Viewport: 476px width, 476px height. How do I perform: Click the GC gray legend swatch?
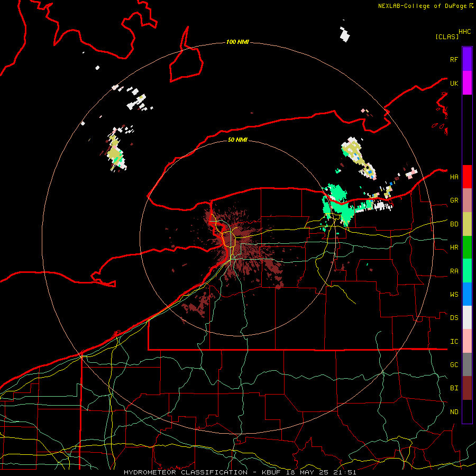pos(467,364)
